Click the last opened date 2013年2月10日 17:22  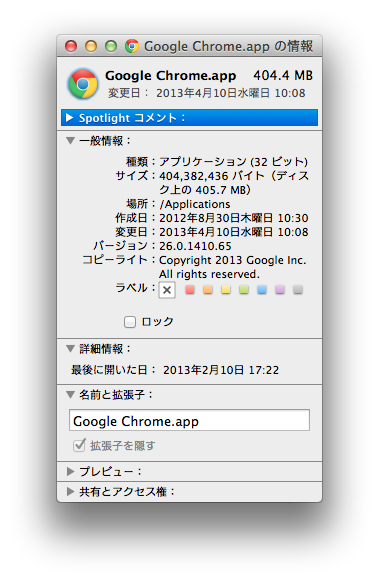(221, 370)
